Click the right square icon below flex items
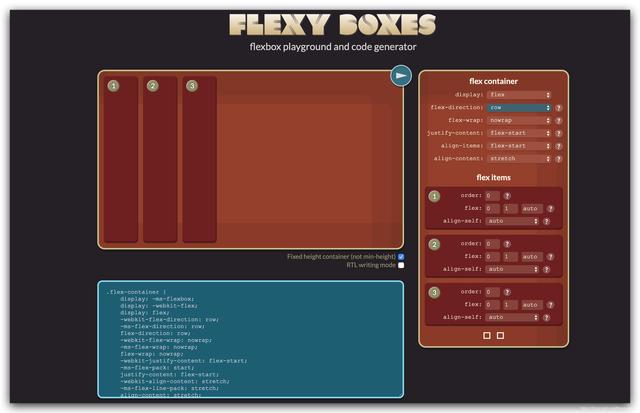This screenshot has height=413, width=640. (500, 335)
